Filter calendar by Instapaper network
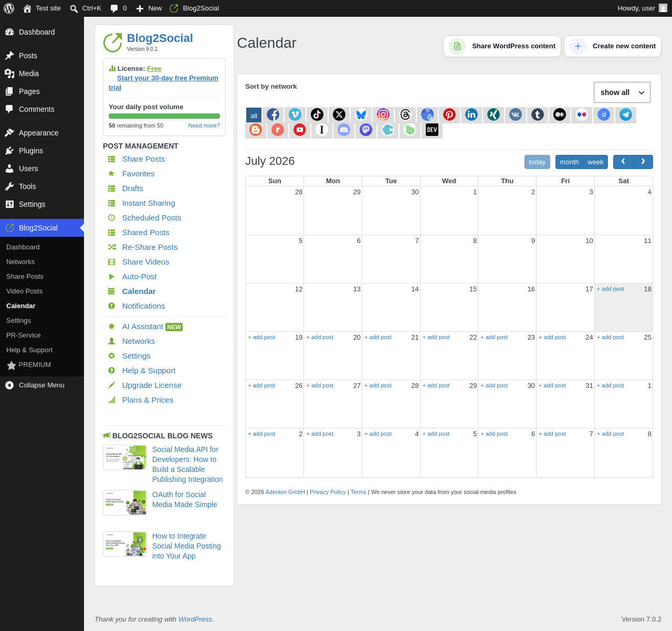This screenshot has width=672, height=631. click(322, 130)
